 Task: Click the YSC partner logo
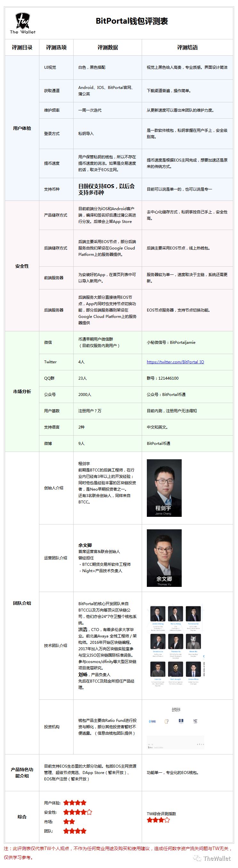coord(195,721)
